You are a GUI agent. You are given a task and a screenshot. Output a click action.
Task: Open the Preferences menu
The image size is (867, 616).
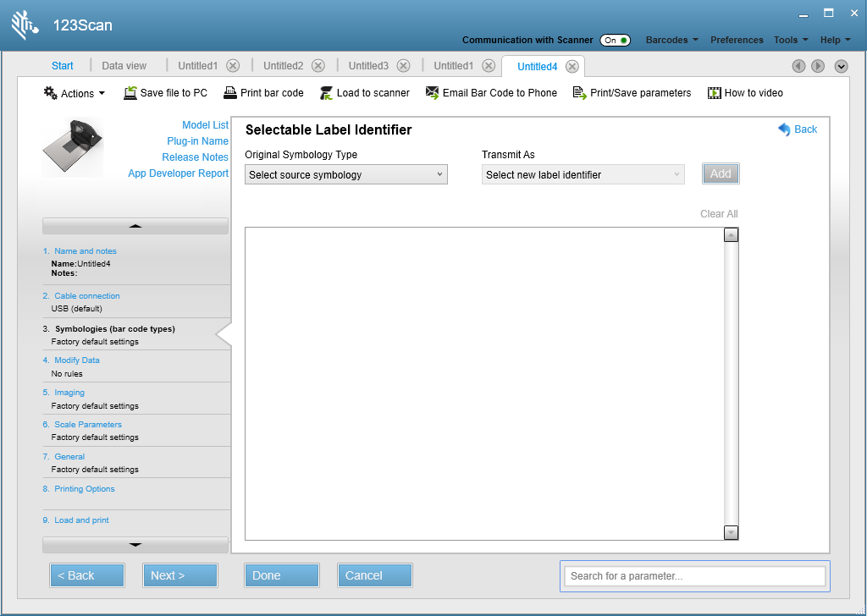point(737,39)
